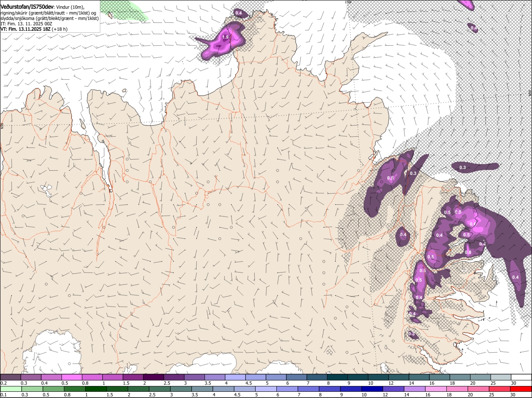Screen dimensions: 532x398
Task: Click the 0.6 snowfall value label on the map
Action: coord(473,224)
